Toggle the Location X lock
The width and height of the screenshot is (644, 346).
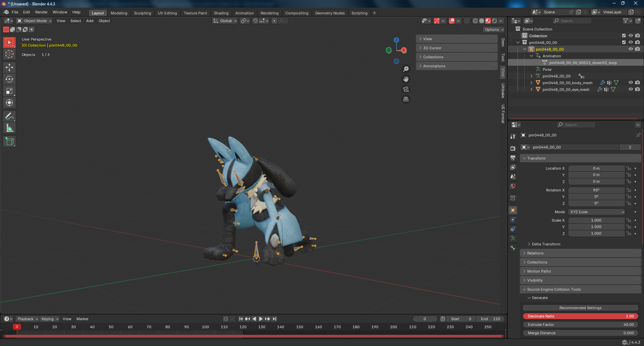[x=629, y=168]
